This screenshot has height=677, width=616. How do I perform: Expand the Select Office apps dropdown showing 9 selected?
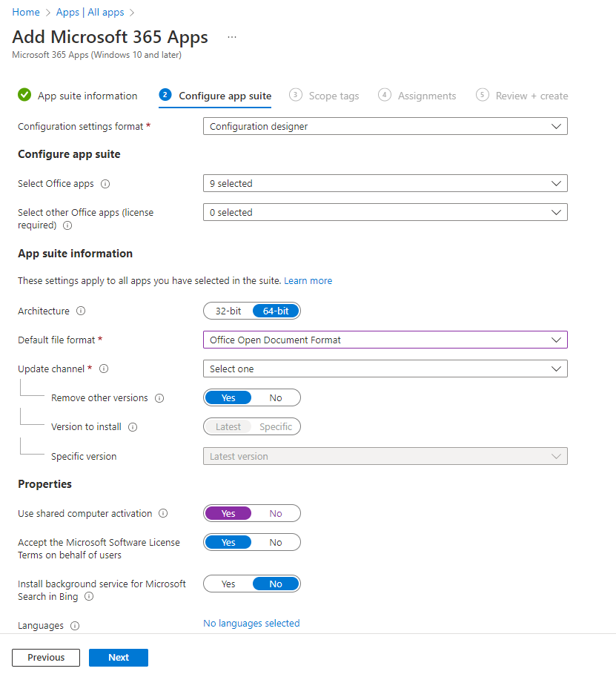(385, 183)
